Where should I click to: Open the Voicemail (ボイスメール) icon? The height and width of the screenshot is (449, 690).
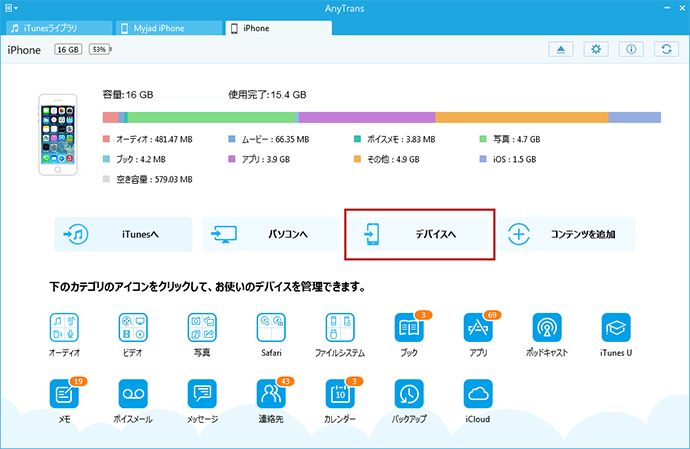pos(133,394)
